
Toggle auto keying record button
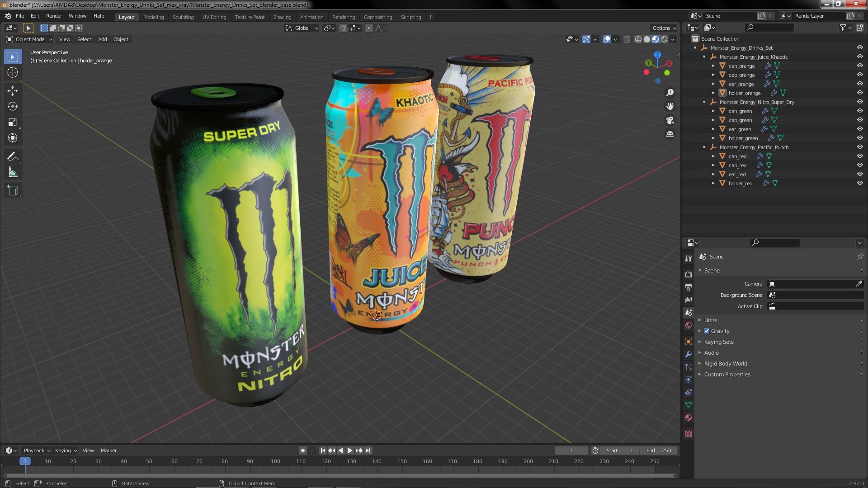(302, 450)
